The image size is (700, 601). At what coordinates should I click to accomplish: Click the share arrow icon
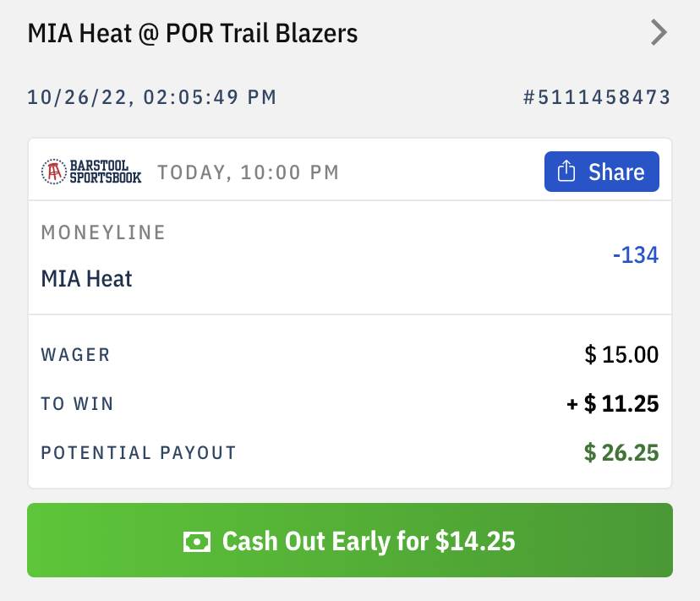(567, 172)
